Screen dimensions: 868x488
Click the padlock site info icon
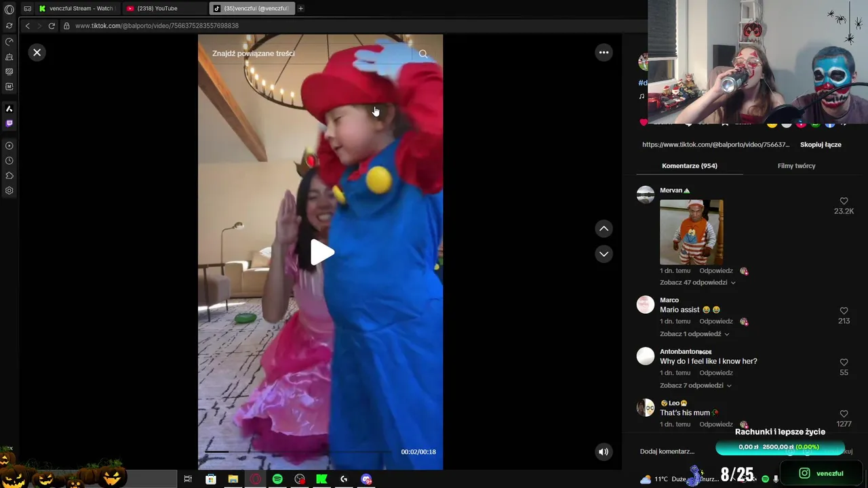66,26
